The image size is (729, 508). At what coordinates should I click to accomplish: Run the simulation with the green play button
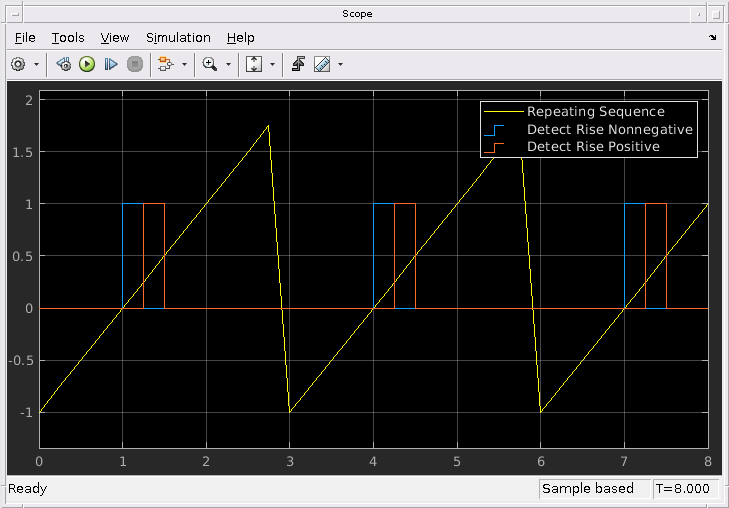[87, 64]
